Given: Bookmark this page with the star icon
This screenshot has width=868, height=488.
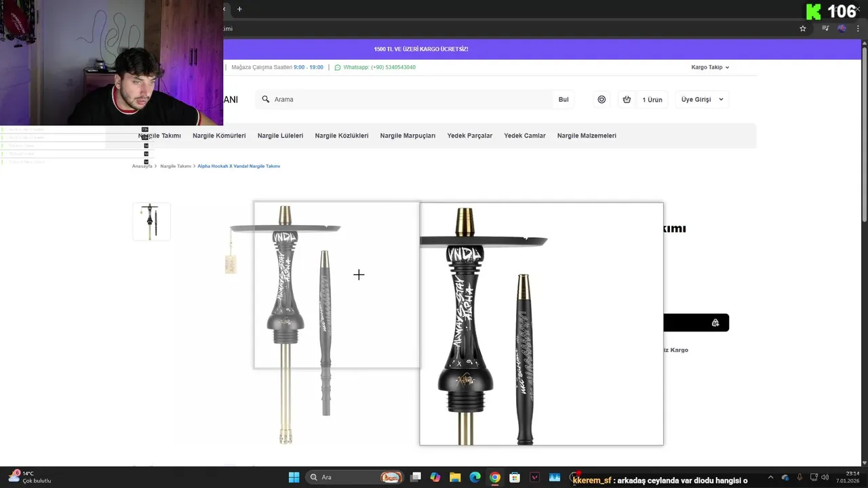Looking at the screenshot, I should tap(803, 28).
